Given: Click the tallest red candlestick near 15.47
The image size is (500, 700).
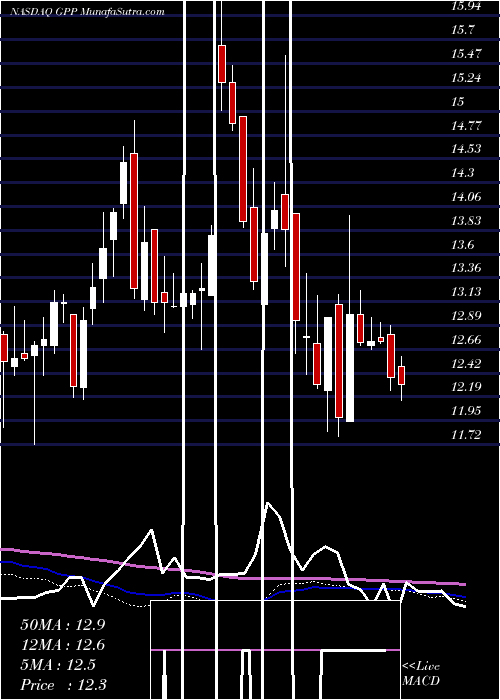Looking at the screenshot, I should (x=222, y=64).
